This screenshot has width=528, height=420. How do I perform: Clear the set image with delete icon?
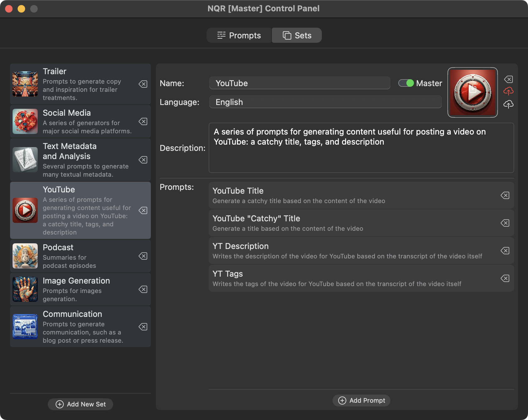coord(508,79)
